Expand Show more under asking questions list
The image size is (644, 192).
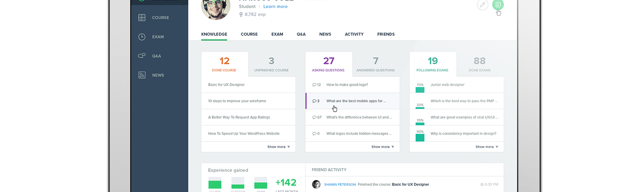[382, 147]
